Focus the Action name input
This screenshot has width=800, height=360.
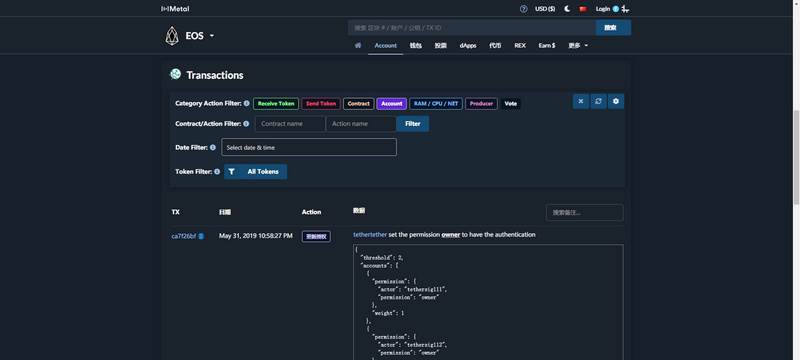tap(361, 124)
